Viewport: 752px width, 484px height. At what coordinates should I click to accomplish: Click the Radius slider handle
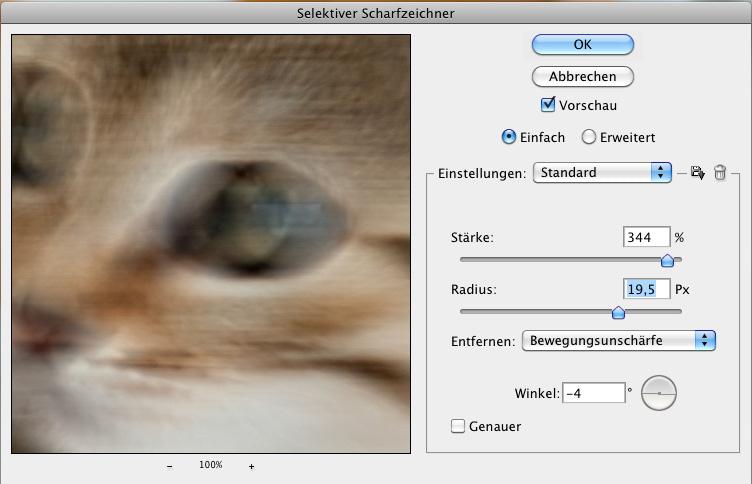[x=618, y=312]
